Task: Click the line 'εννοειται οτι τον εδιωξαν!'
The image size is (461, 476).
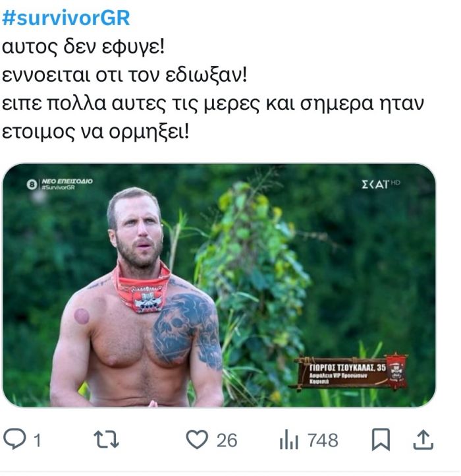Action: pos(124,75)
